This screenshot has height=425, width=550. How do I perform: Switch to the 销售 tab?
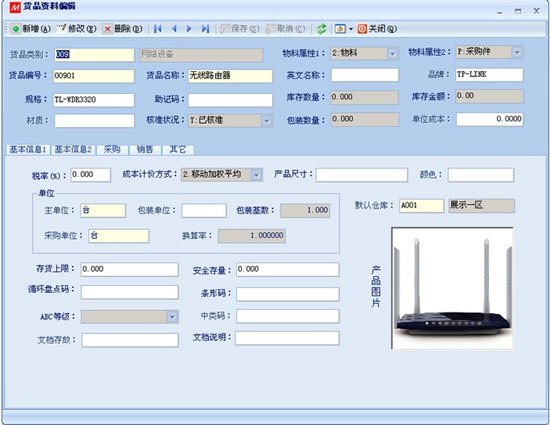pyautogui.click(x=145, y=149)
